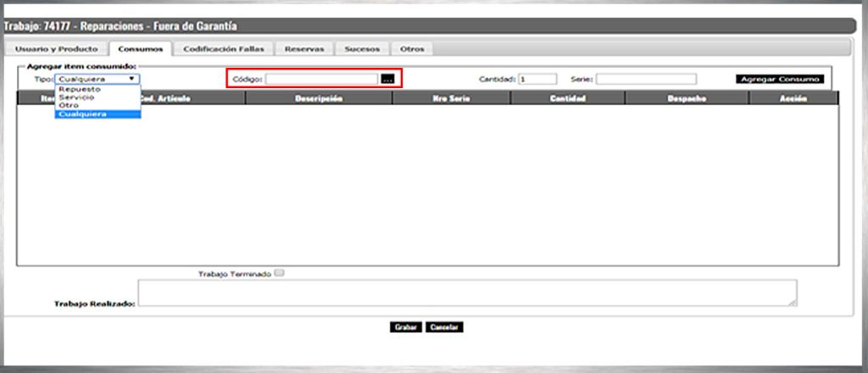Open the Reservas tab
The height and width of the screenshot is (373, 868).
tap(304, 49)
